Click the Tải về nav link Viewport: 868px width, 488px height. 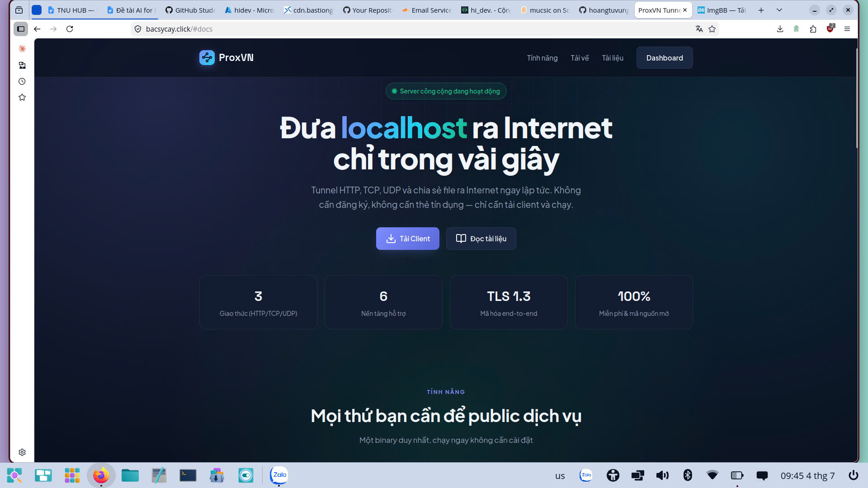580,58
